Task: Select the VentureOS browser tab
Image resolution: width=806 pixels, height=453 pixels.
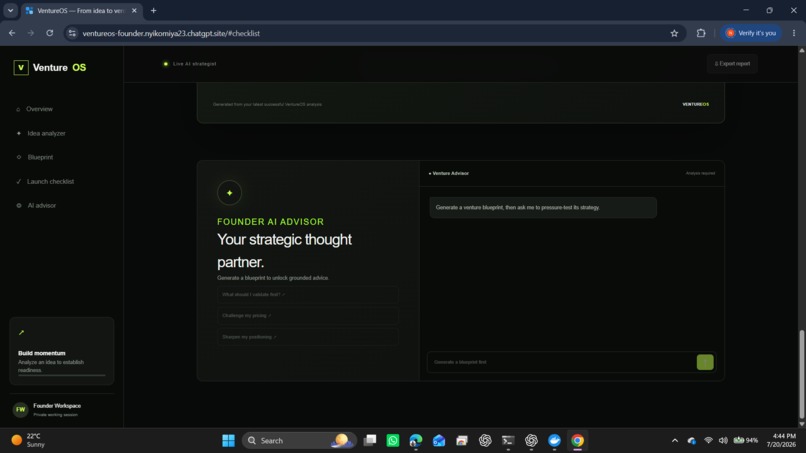Action: pos(80,10)
